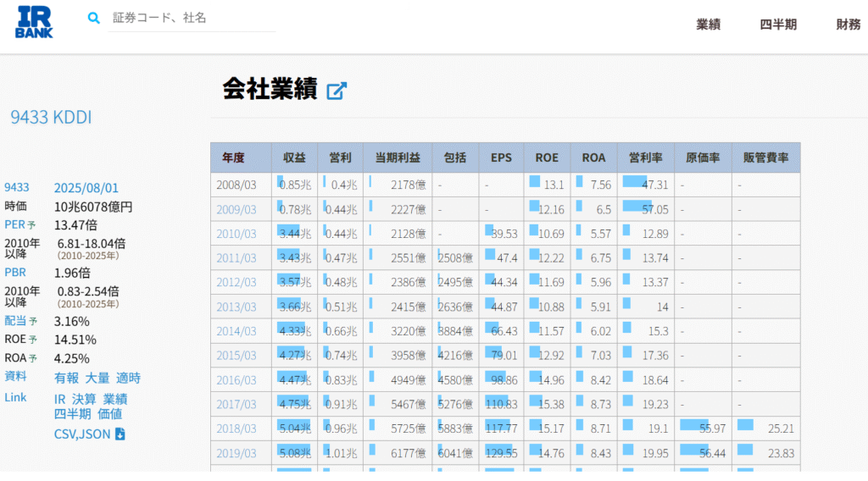Open the 2014/03 fiscal year row
The image size is (868, 481).
tap(236, 331)
